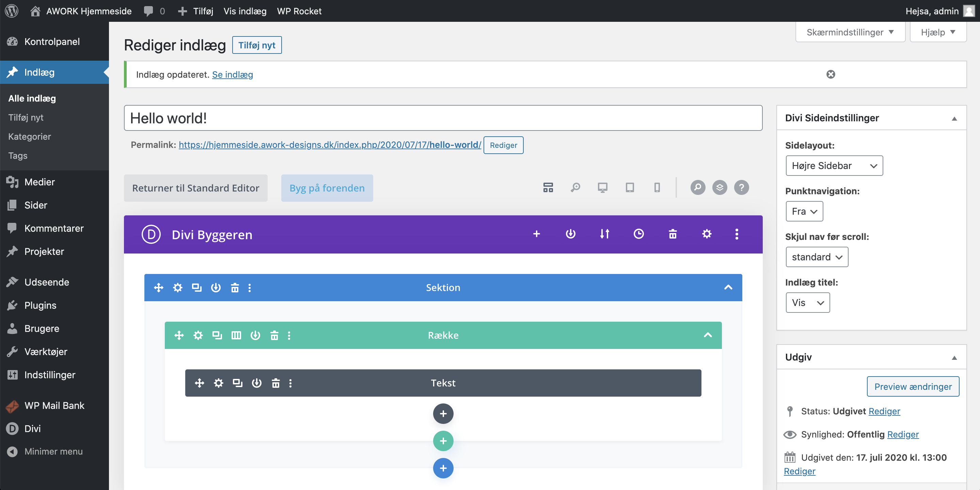Add new row with green plus button

click(x=443, y=441)
